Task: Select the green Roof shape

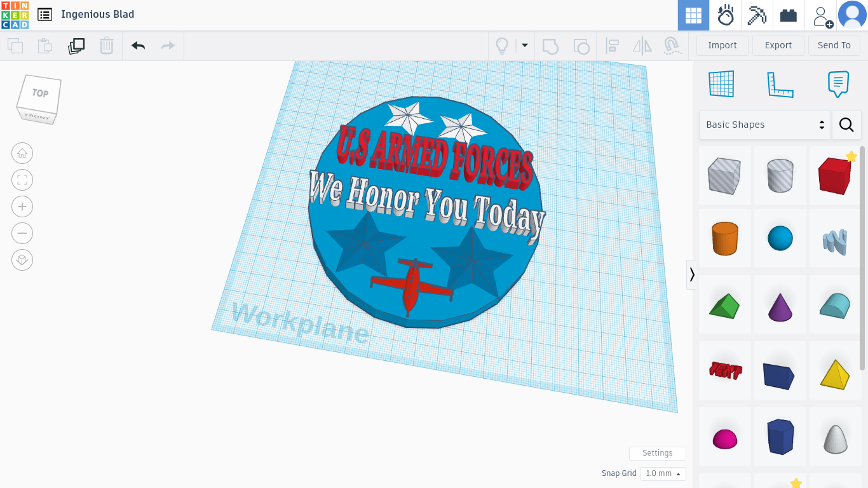Action: [725, 305]
